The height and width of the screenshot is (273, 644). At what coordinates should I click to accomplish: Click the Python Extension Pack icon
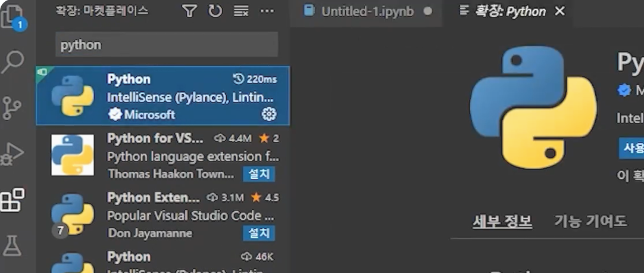(x=73, y=214)
